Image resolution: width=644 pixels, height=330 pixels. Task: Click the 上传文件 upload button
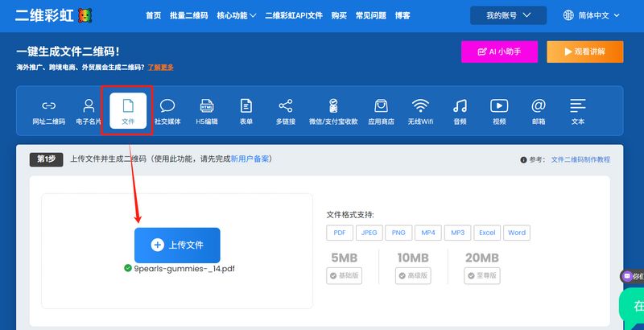[x=177, y=245]
